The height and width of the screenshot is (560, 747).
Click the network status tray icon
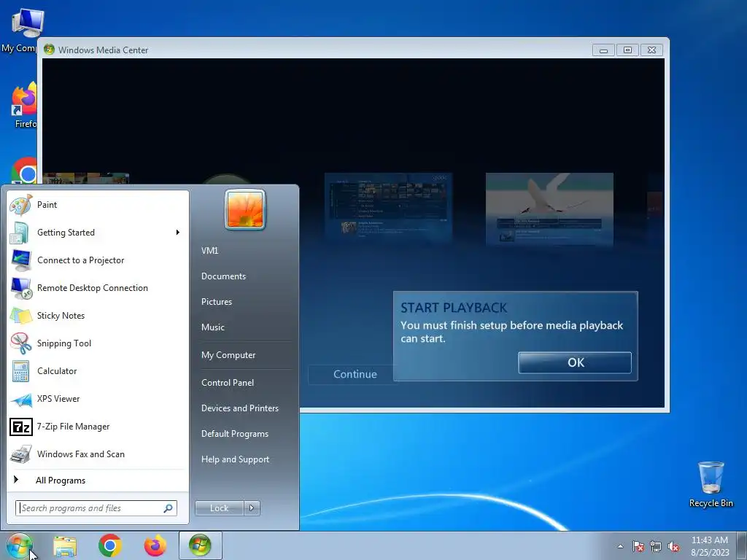(656, 546)
